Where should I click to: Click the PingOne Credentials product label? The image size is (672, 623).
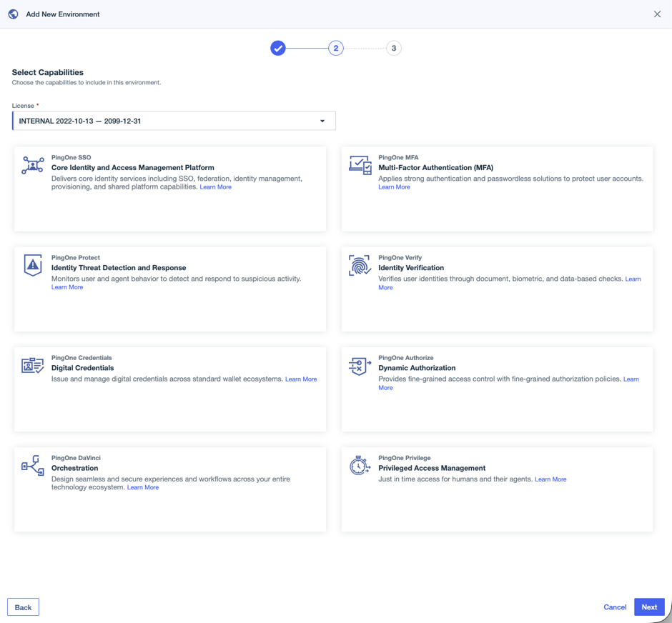point(81,358)
